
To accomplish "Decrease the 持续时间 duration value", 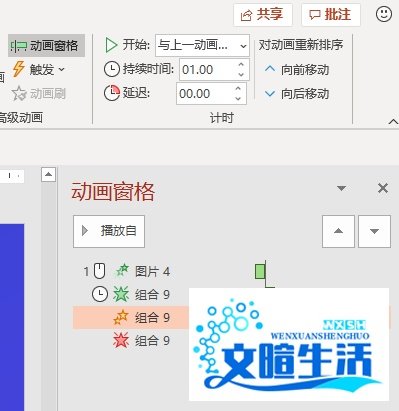I will (241, 75).
